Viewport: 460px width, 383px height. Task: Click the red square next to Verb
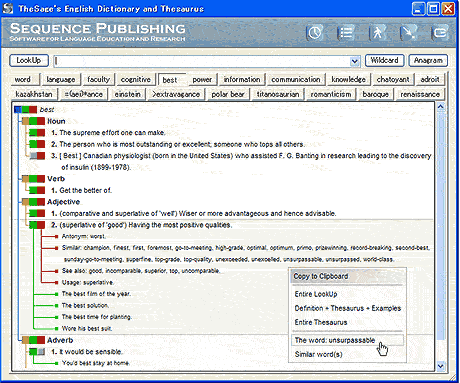(41, 179)
